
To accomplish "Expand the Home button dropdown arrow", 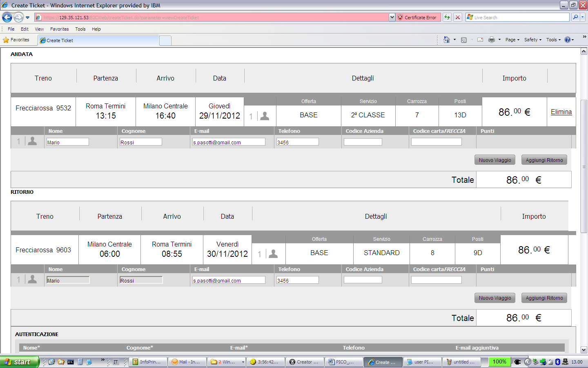I will (x=454, y=40).
